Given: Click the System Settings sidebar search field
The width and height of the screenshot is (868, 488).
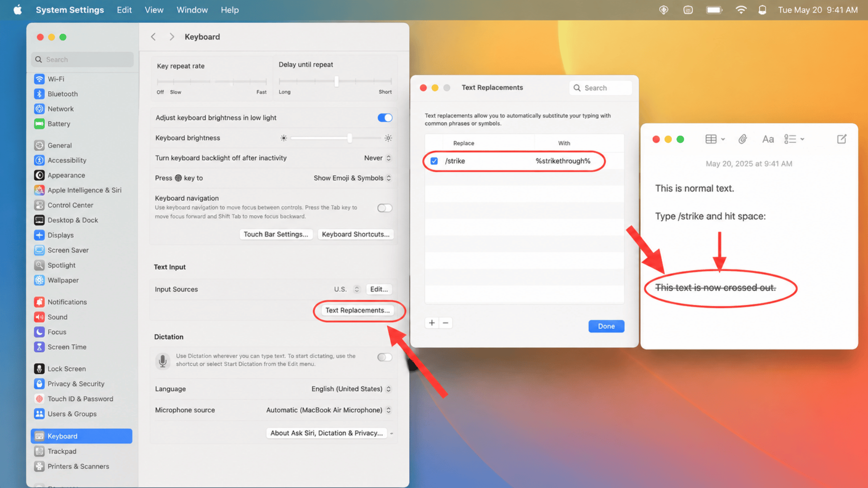Looking at the screenshot, I should pyautogui.click(x=82, y=59).
